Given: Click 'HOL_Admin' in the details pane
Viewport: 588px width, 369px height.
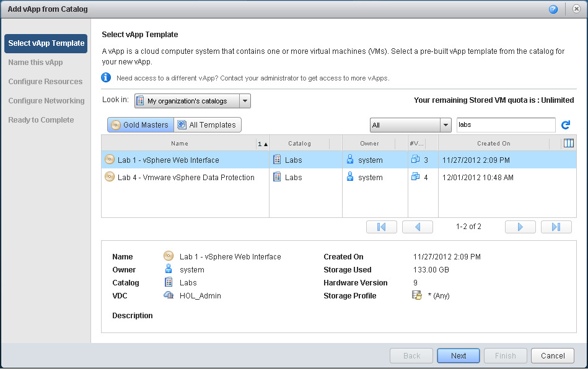Looking at the screenshot, I should click(x=200, y=296).
